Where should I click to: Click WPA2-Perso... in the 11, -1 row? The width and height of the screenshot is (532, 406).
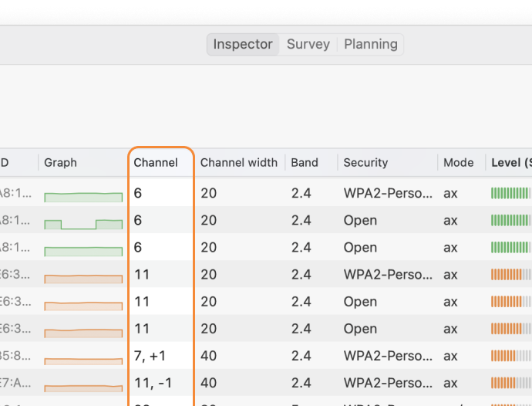point(388,383)
